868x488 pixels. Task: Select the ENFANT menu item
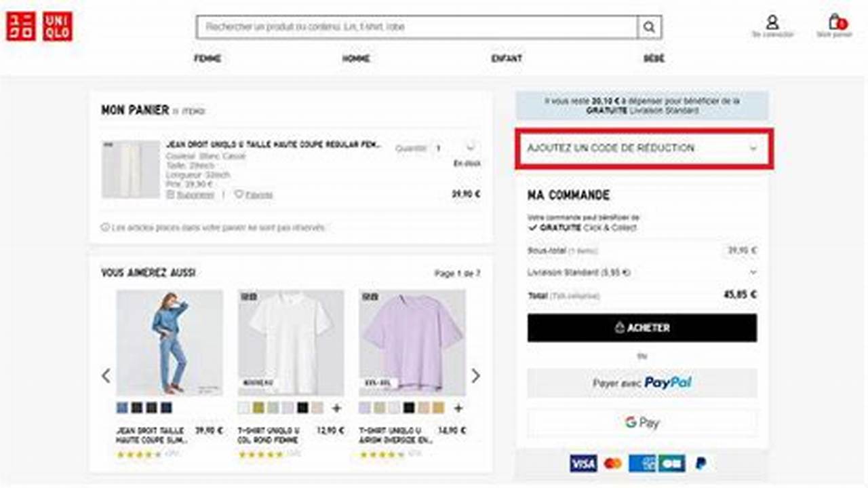507,59
